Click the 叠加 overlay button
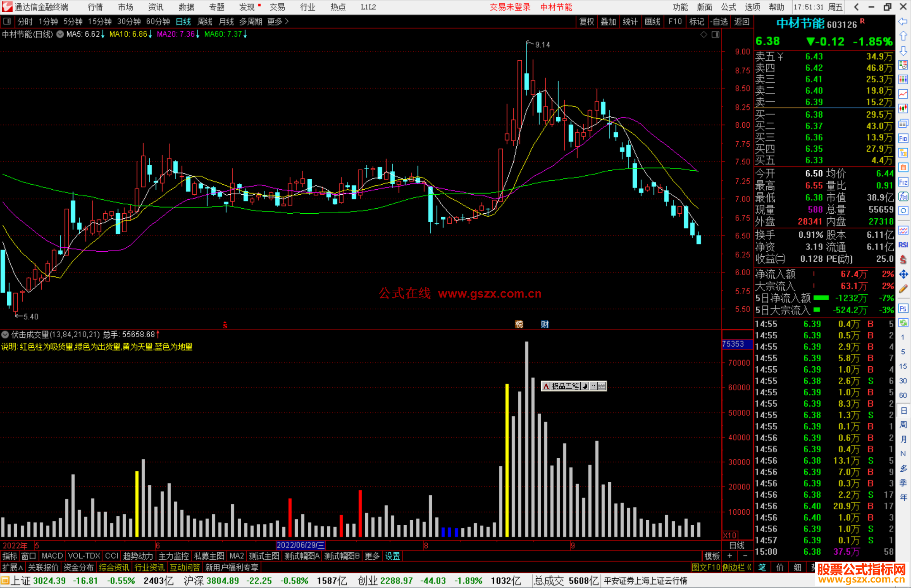Screen dimensions: 911x588 pyautogui.click(x=608, y=21)
